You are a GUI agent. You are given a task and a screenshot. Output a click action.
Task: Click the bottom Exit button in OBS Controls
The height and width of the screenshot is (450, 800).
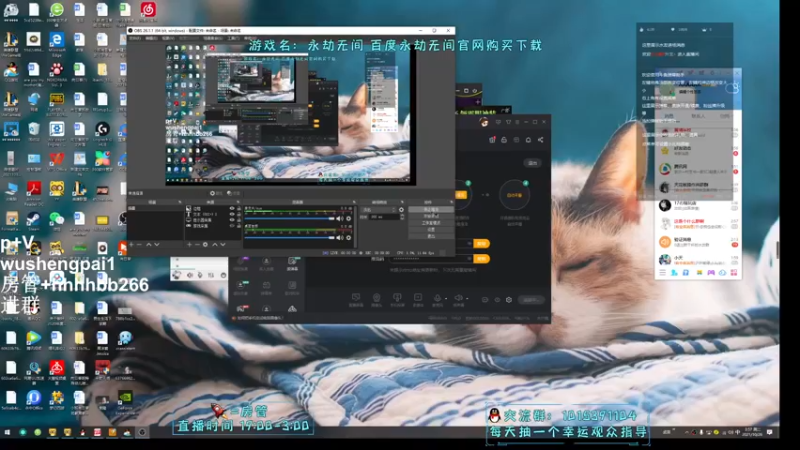click(431, 236)
